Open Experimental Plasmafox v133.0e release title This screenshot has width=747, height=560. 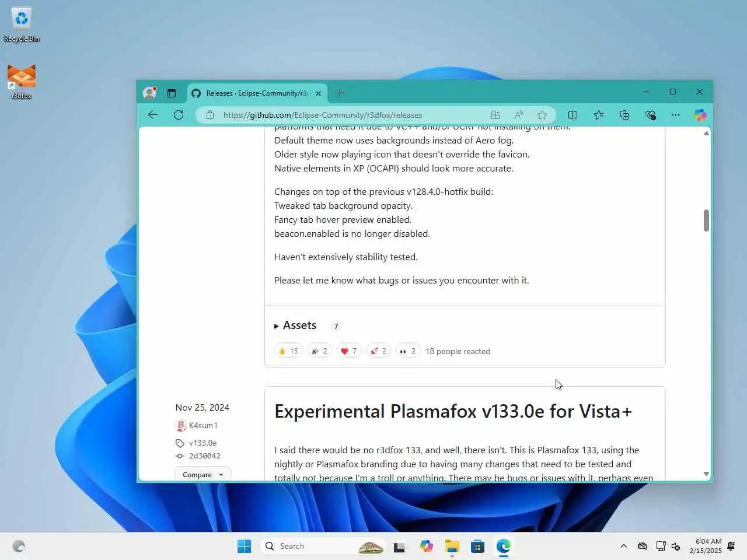tap(453, 411)
